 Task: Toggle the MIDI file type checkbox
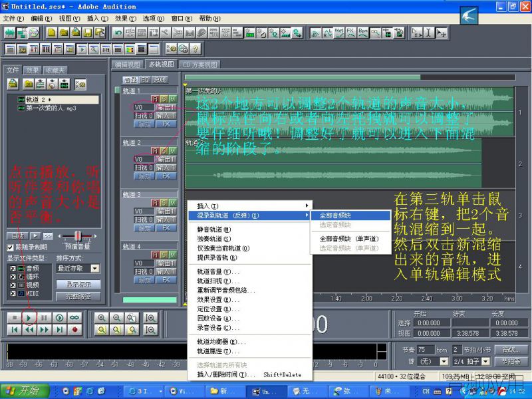(13, 293)
